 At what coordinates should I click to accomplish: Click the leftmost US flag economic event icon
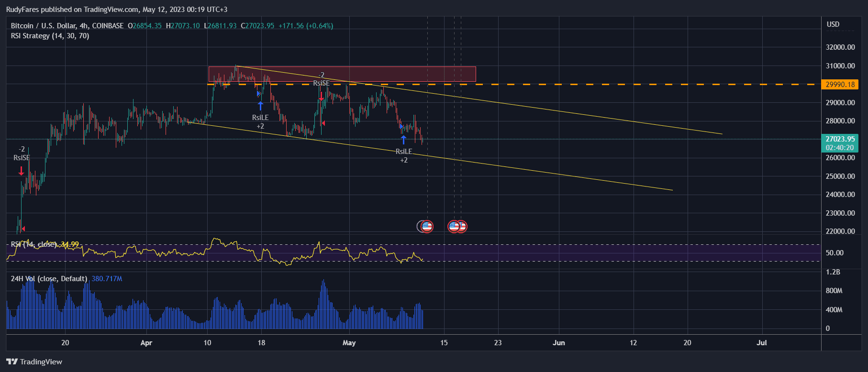click(427, 226)
